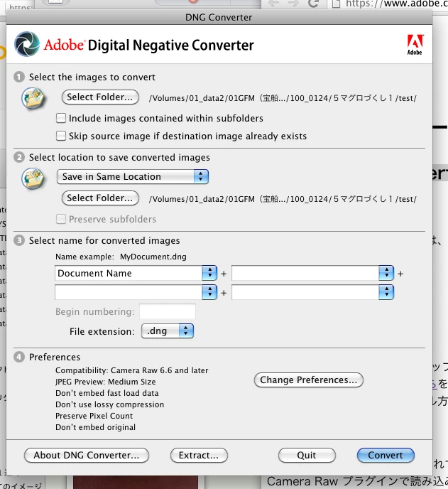Open the .dng File extension dropdown

click(x=168, y=331)
